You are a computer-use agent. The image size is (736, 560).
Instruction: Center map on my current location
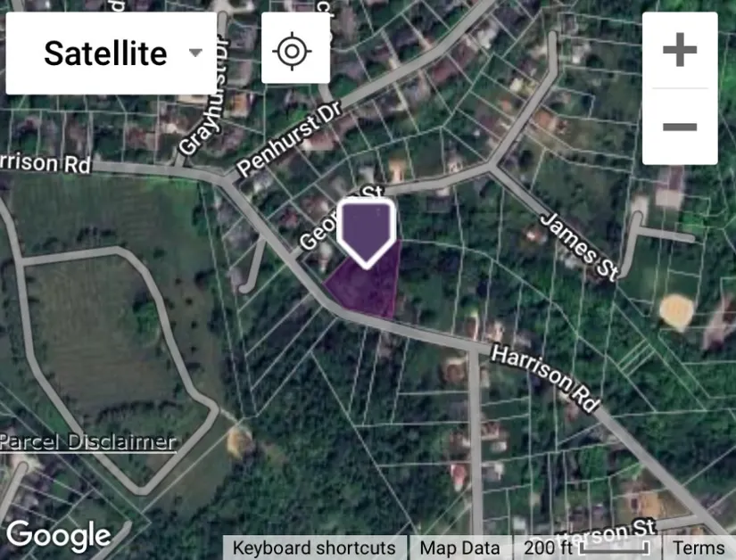(295, 51)
